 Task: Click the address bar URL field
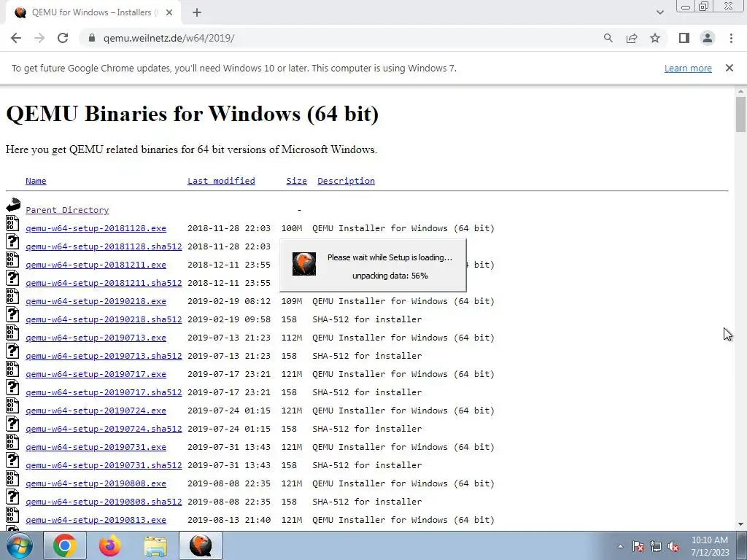(343, 38)
